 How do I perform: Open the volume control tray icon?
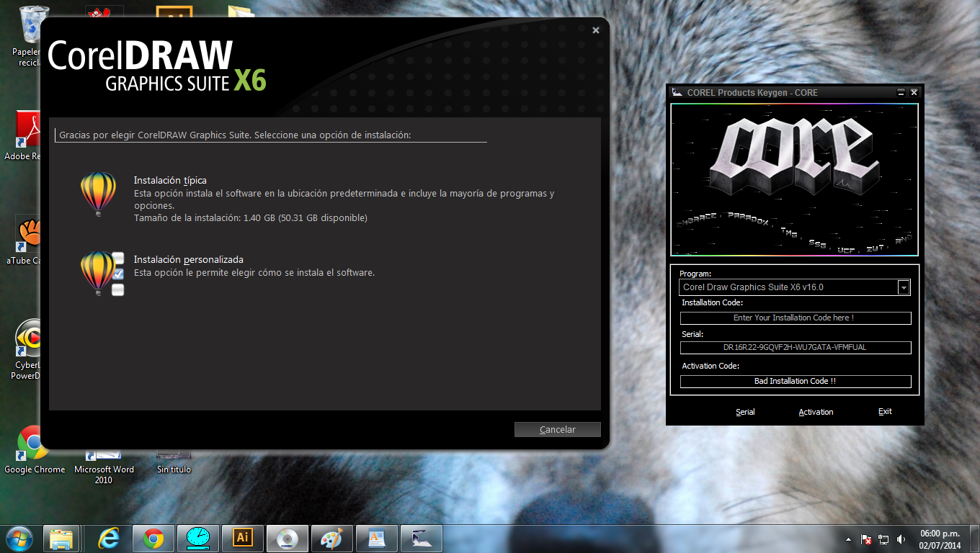point(901,539)
